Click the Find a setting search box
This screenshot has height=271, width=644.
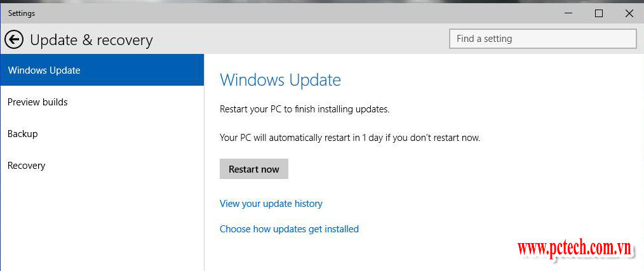tap(542, 39)
